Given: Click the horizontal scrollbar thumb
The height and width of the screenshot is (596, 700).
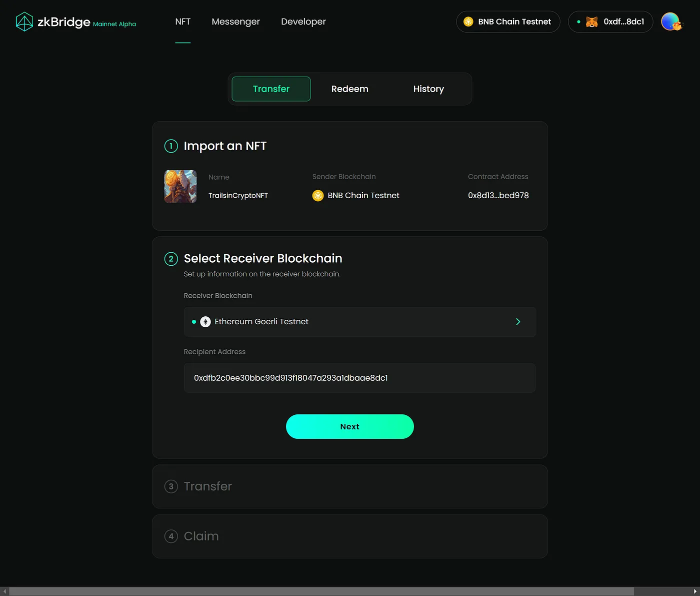Looking at the screenshot, I should pyautogui.click(x=321, y=591).
